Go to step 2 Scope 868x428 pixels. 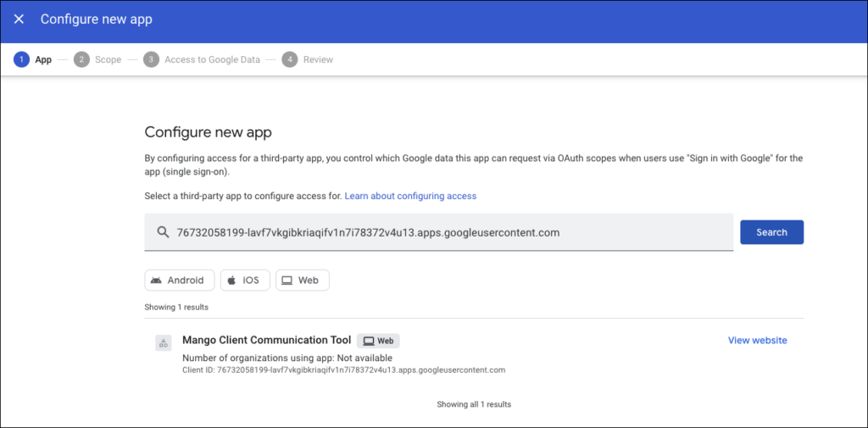97,59
